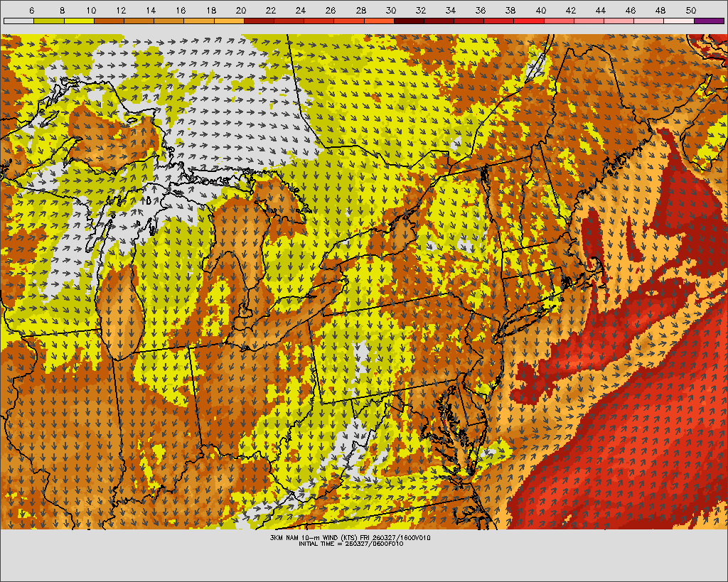Click the legend label 26
The height and width of the screenshot is (582, 728).
[331, 10]
